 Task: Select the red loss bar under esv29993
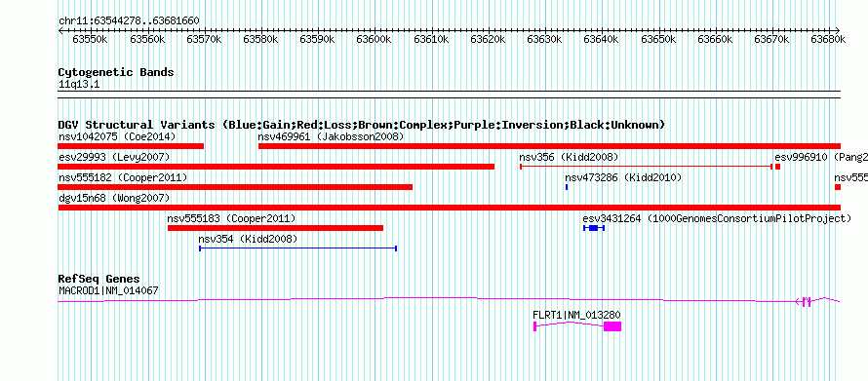(276, 167)
